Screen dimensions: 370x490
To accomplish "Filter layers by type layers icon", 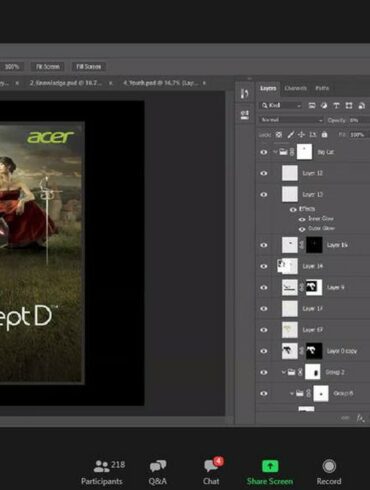I will pos(336,106).
